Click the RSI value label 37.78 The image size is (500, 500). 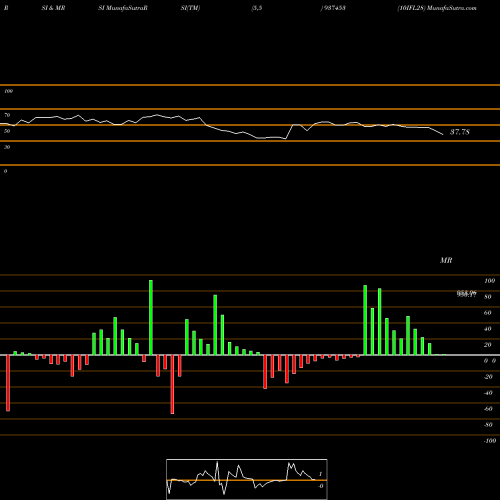460,132
